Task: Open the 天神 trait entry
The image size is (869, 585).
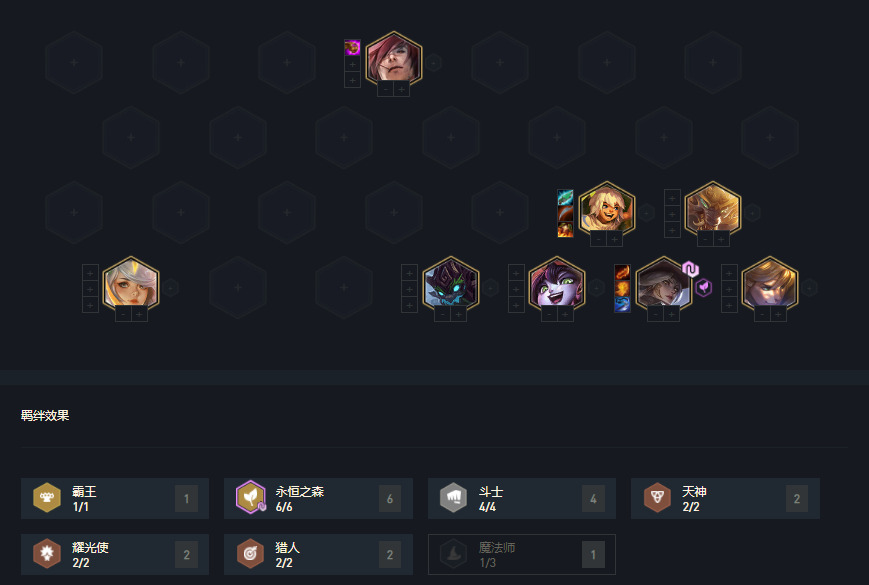Action: (x=725, y=498)
